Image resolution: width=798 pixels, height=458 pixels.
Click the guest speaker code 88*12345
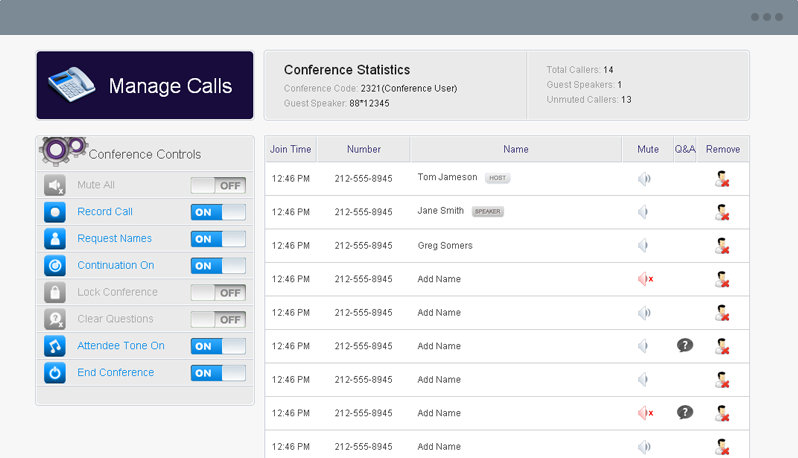(x=369, y=103)
